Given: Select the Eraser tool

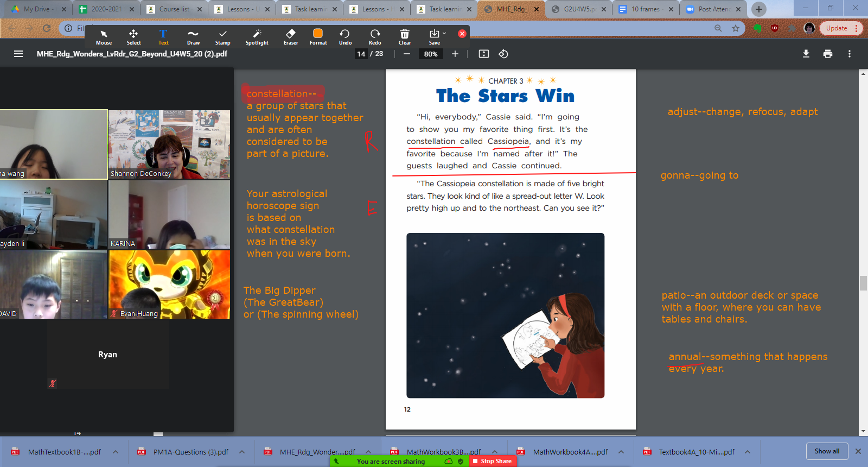Looking at the screenshot, I should (291, 37).
